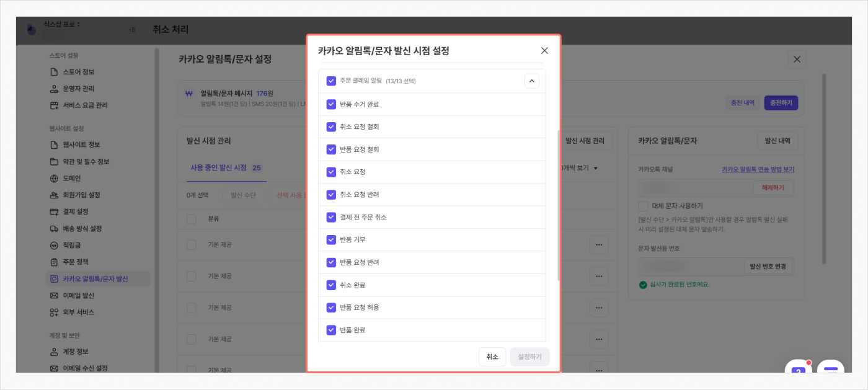Collapse the 주문 클레임 알림 section chevron
Viewport: 868px width, 390px height.
click(x=531, y=81)
